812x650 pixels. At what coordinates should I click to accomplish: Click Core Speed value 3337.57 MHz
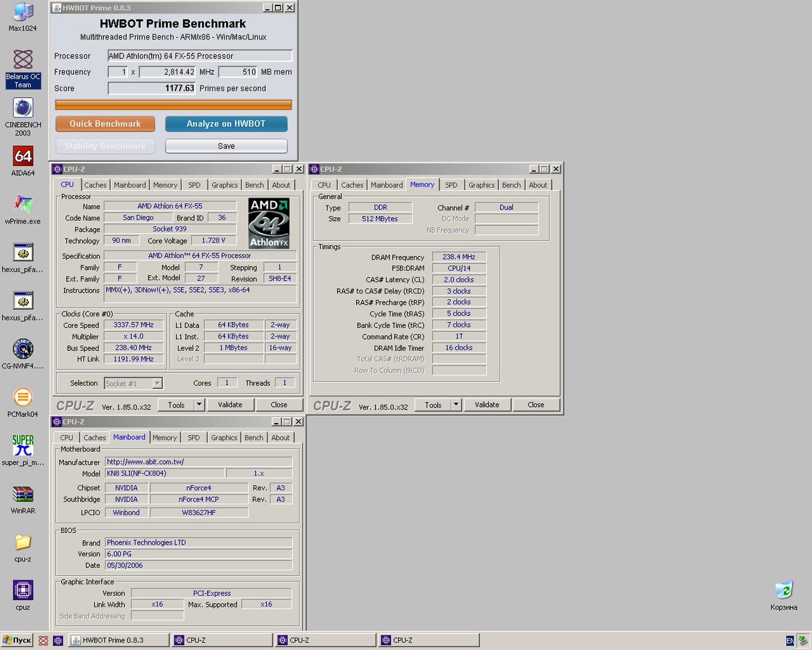(134, 325)
